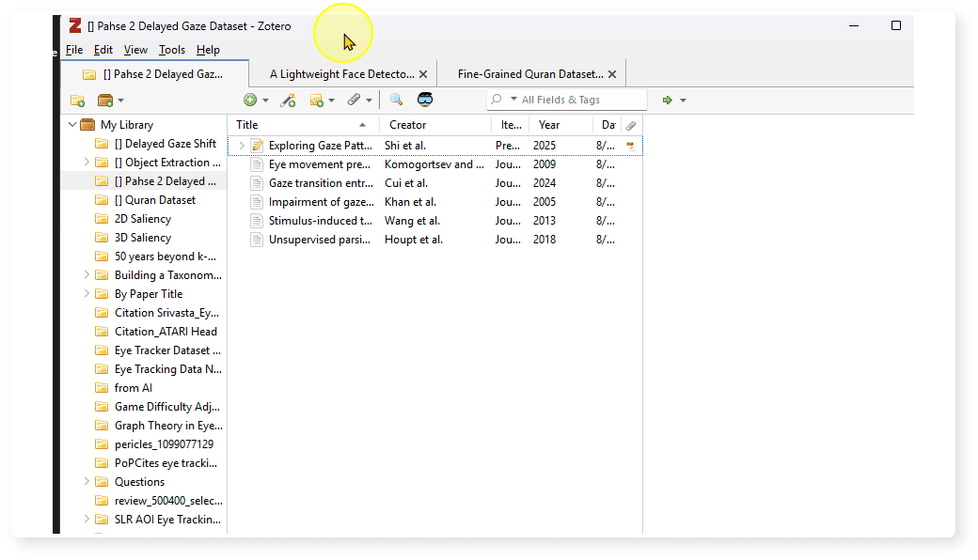Select the 3D Saliency collection
The image size is (978, 560).
[x=144, y=238]
